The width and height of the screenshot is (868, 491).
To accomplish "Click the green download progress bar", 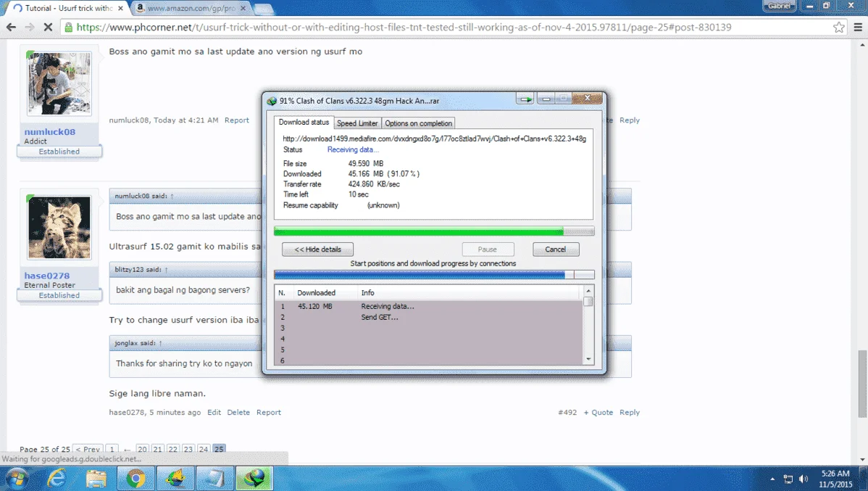I will (x=434, y=231).
